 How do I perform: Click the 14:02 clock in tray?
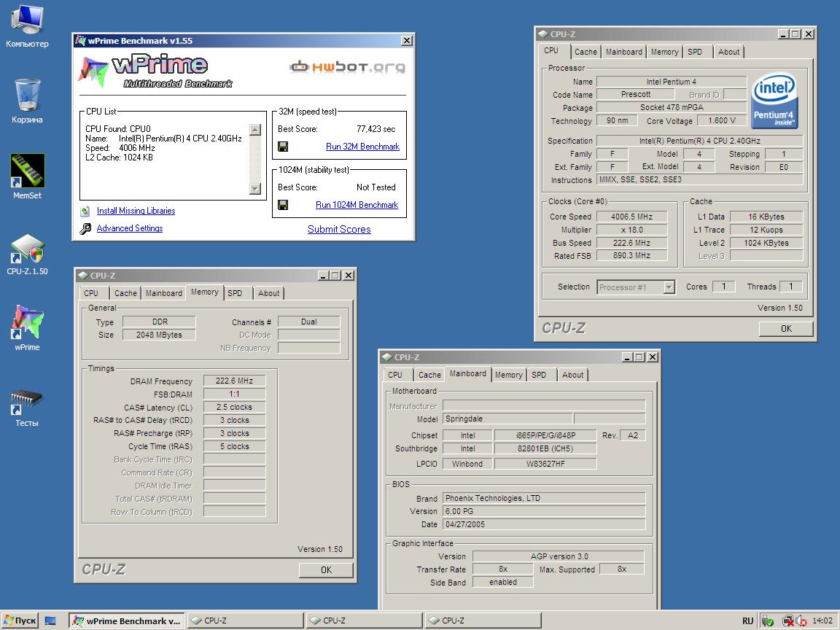822,621
